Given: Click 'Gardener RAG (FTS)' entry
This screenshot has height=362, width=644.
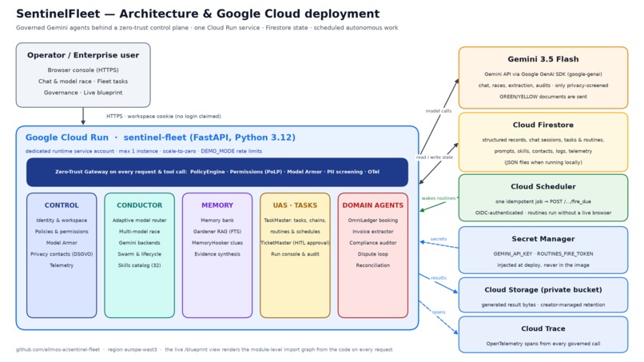Looking at the screenshot, I should coord(217,231).
